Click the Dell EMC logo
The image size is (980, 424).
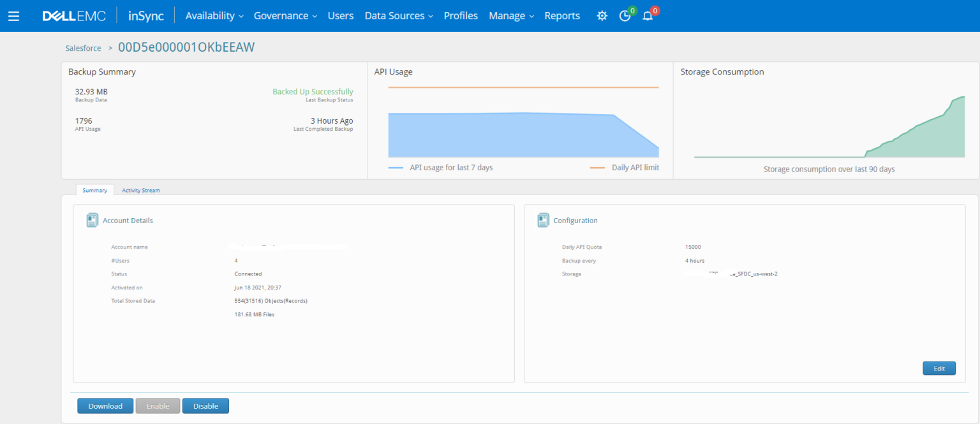pos(73,16)
